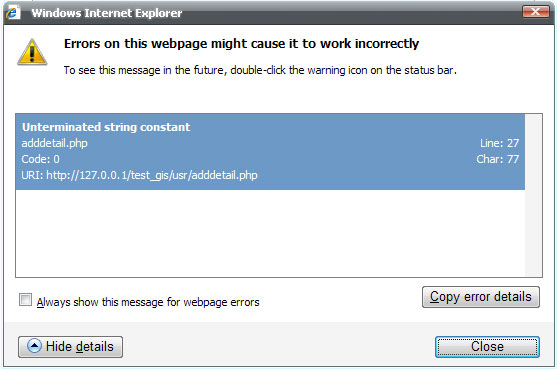Click the yellow warning triangle icon

tap(32, 52)
